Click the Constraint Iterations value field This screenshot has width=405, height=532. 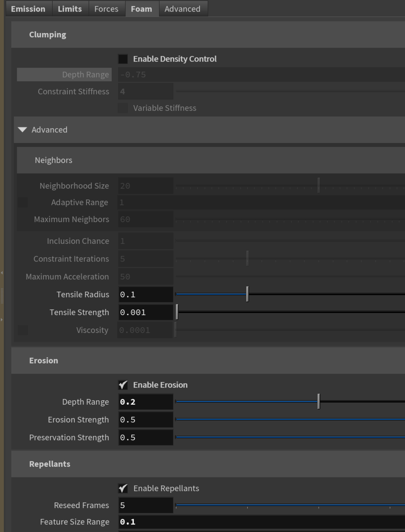pyautogui.click(x=145, y=259)
